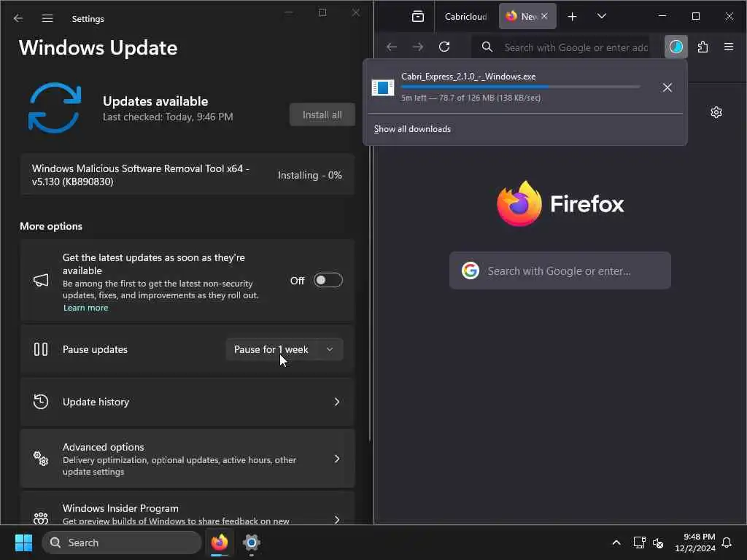Open Advanced options page
Image resolution: width=747 pixels, height=560 pixels.
[187, 459]
